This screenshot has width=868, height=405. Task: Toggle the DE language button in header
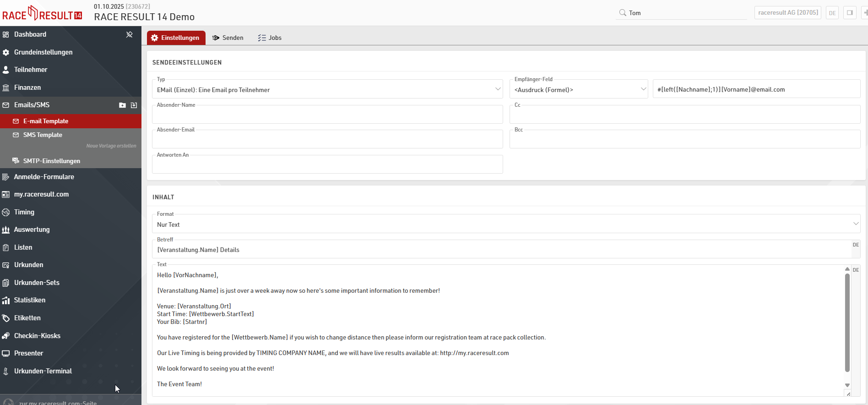point(832,13)
